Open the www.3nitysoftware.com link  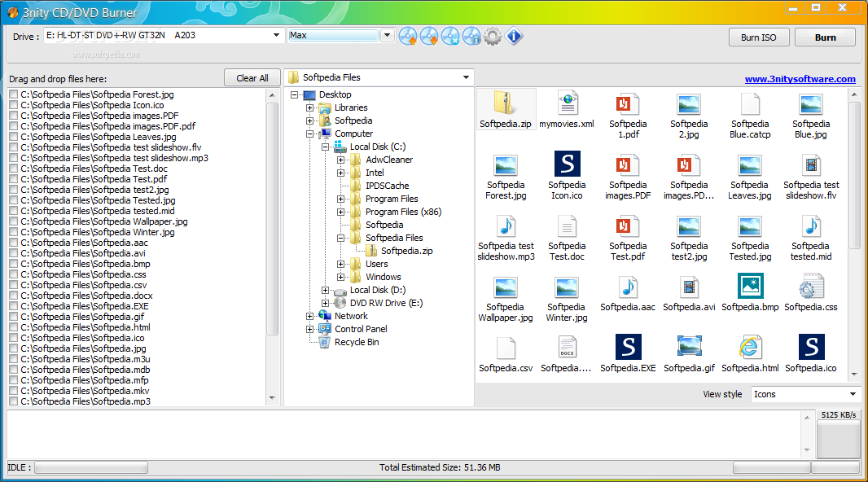click(800, 79)
